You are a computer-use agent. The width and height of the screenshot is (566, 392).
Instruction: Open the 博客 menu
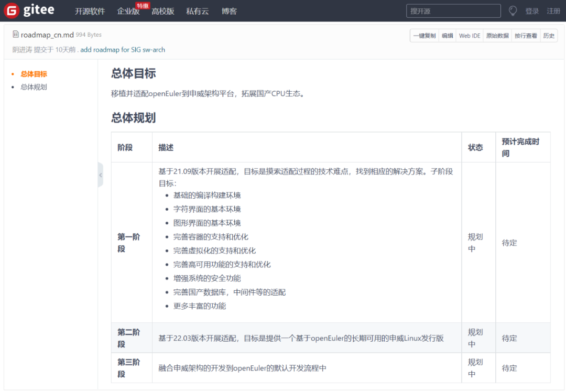click(x=229, y=11)
